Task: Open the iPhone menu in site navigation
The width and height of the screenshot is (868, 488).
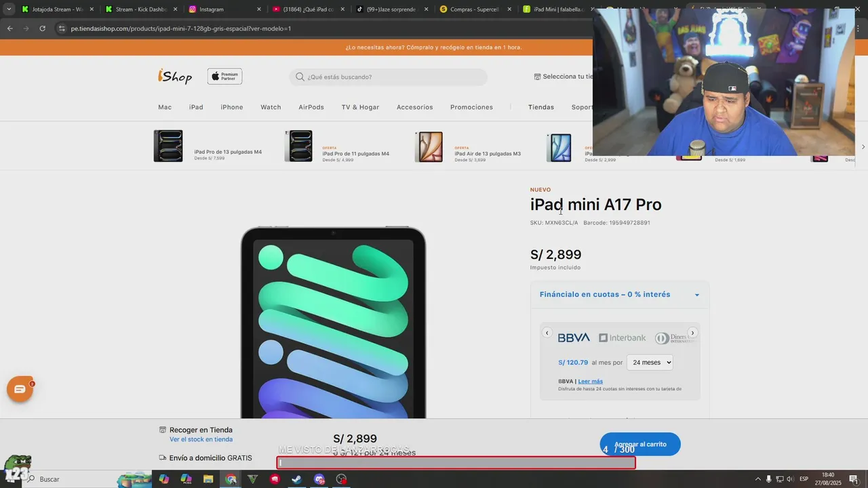Action: coord(232,107)
